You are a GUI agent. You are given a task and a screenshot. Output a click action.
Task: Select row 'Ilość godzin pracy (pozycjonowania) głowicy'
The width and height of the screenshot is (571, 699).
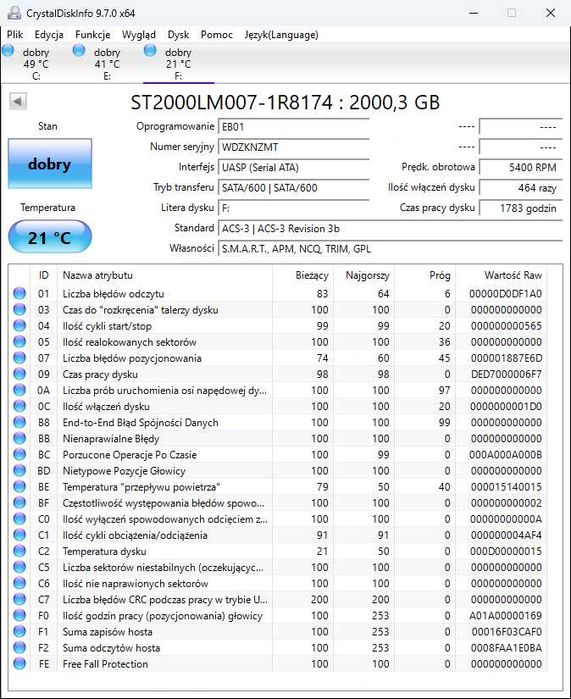(x=278, y=615)
